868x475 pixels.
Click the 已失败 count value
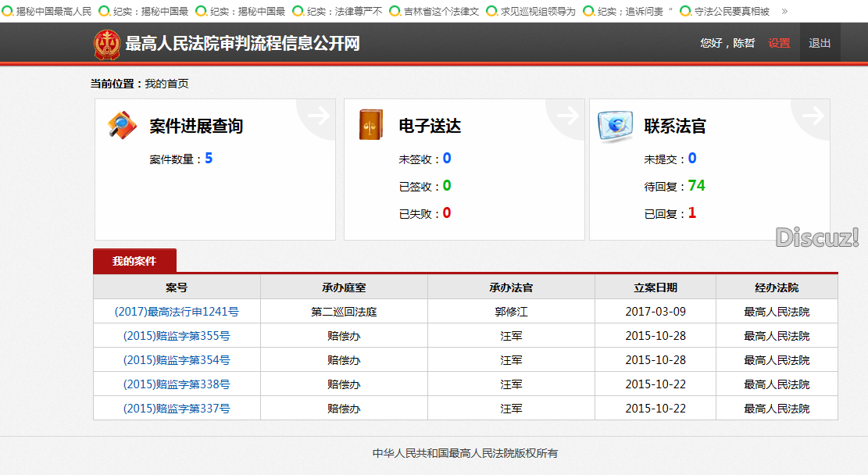click(447, 212)
